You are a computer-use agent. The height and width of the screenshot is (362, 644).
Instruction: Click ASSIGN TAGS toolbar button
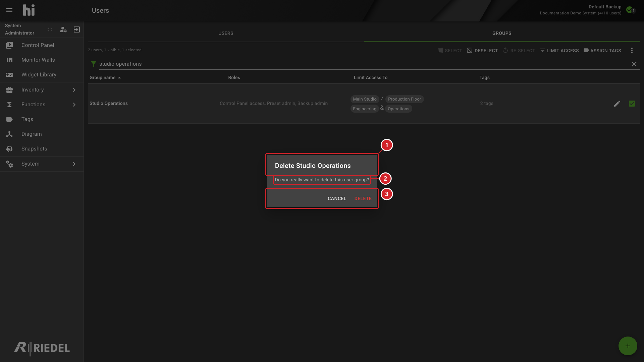pyautogui.click(x=602, y=51)
